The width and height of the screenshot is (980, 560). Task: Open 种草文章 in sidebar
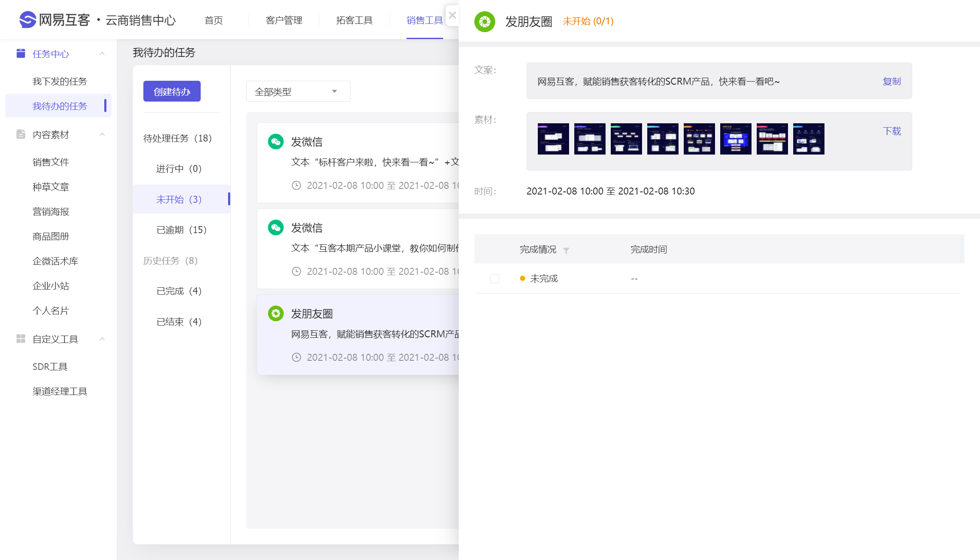point(50,187)
